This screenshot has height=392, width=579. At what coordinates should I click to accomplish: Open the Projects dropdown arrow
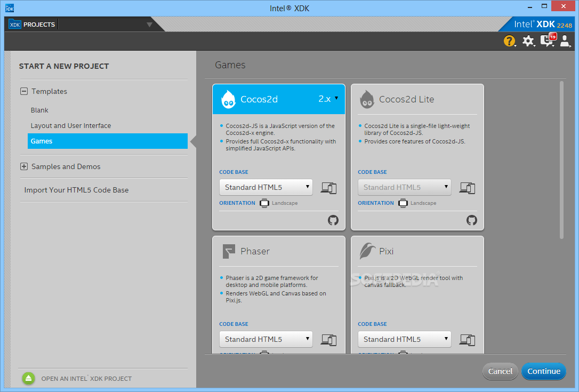tap(150, 25)
